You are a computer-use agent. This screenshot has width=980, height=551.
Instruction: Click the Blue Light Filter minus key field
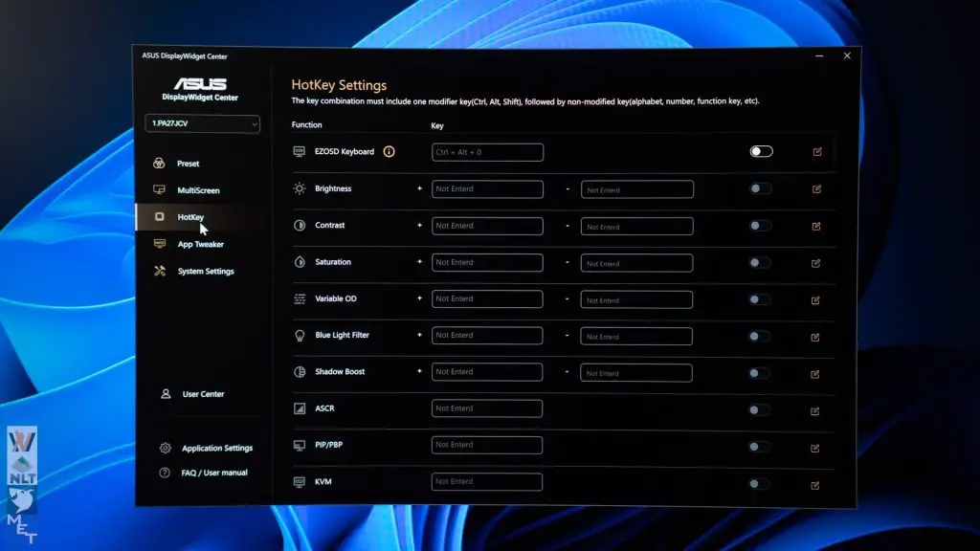point(636,336)
